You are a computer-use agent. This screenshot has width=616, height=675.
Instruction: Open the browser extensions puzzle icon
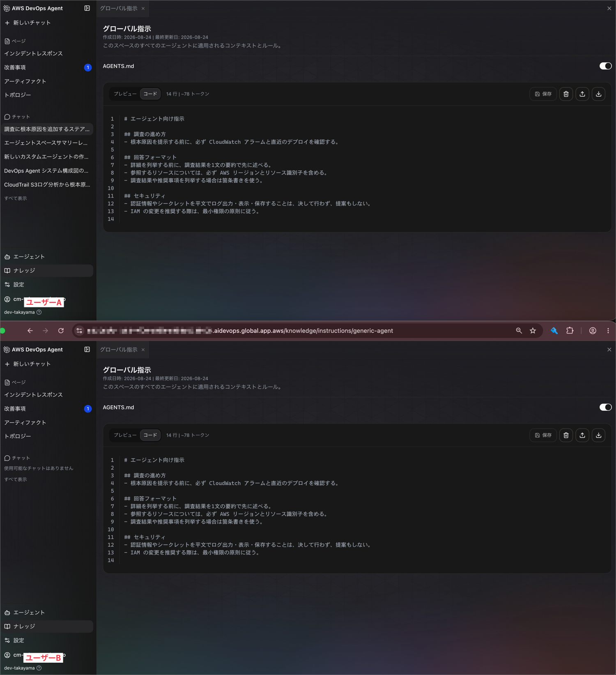[570, 331]
